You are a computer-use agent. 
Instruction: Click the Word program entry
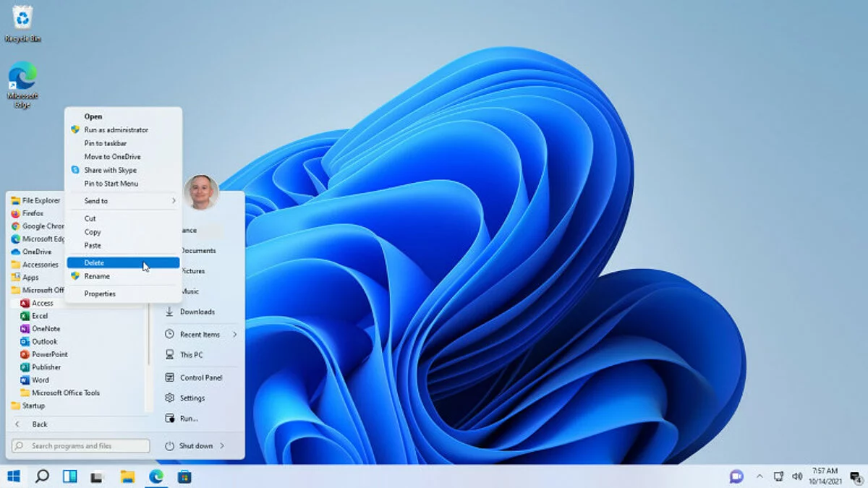[x=40, y=380]
